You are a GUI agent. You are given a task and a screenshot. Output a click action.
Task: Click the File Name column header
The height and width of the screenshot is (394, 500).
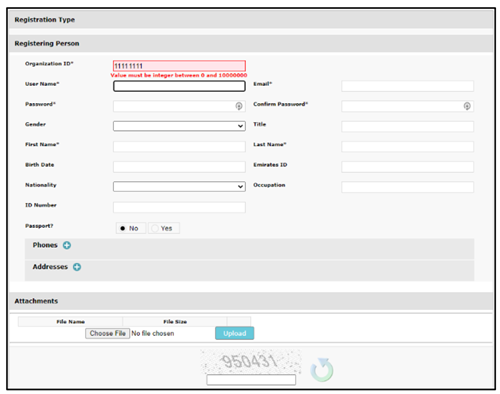[70, 322]
